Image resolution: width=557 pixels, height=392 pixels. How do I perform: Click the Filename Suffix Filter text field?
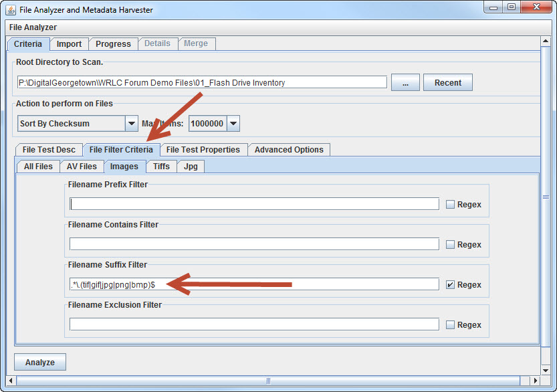pos(254,284)
